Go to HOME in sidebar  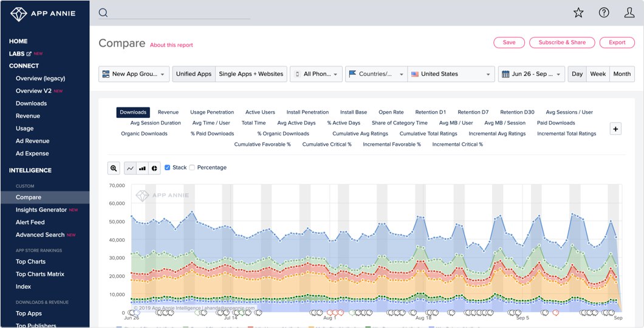[18, 41]
